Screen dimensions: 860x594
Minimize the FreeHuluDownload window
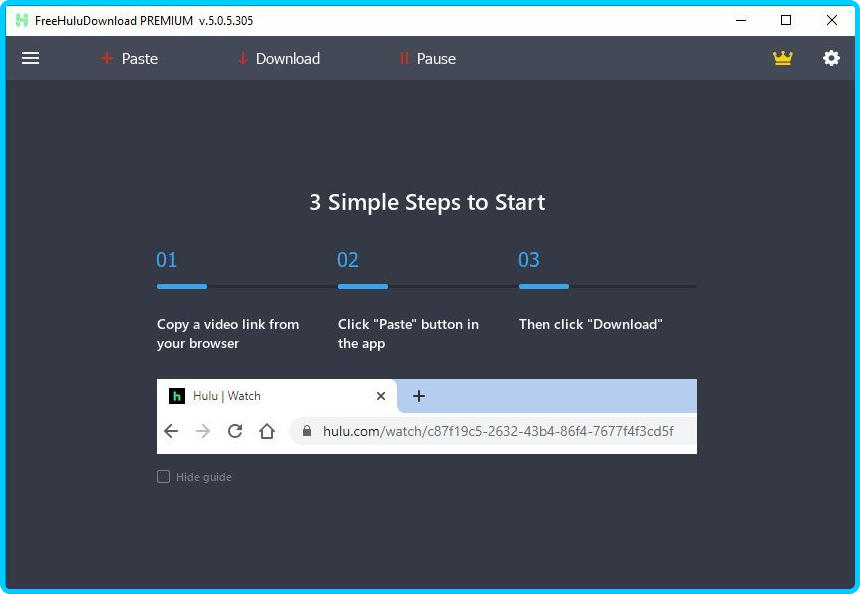(741, 20)
